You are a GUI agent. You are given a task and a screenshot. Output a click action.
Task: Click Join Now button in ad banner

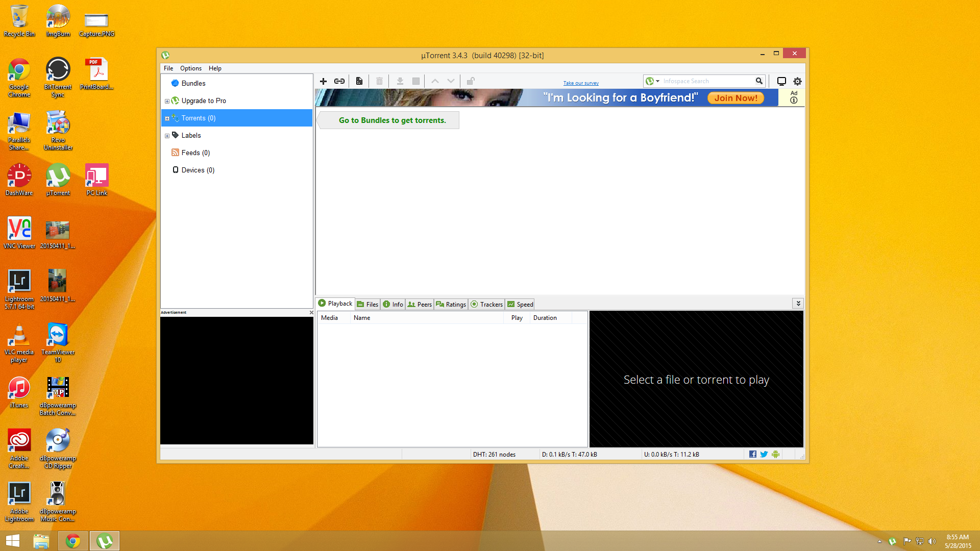coord(736,98)
